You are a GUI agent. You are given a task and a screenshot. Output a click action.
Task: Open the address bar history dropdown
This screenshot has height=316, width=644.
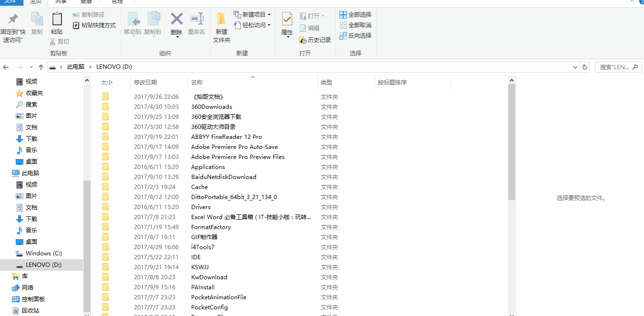[x=574, y=67]
